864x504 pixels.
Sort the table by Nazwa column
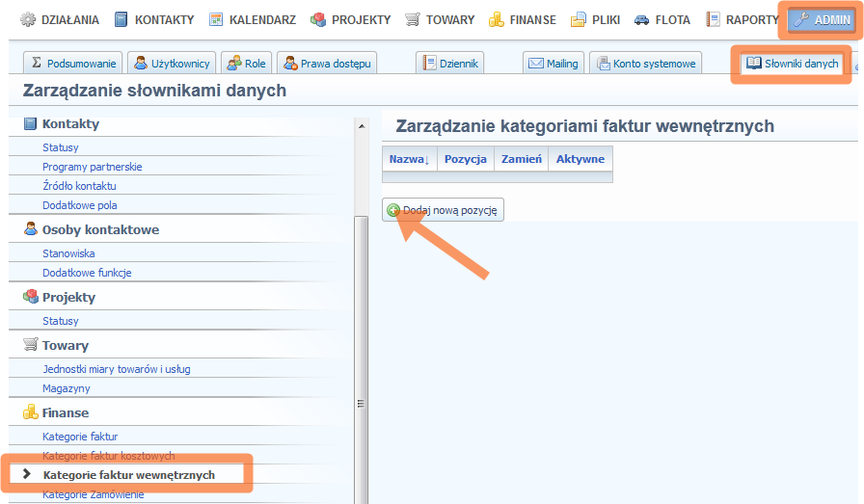(x=409, y=159)
